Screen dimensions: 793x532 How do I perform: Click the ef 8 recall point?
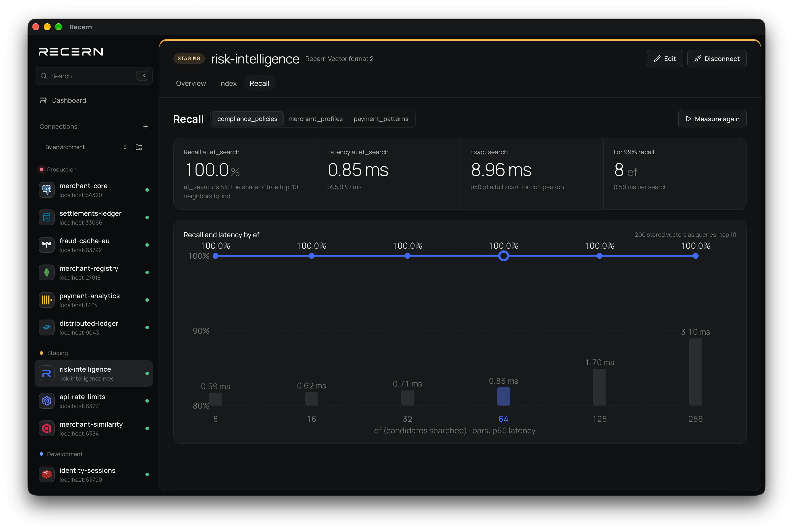[216, 256]
